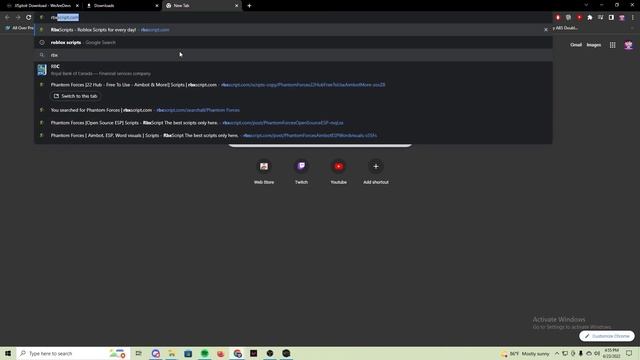Viewport: 640px width, 360px height.
Task: Remove the RbxScripts suggestion with X
Action: (546, 30)
